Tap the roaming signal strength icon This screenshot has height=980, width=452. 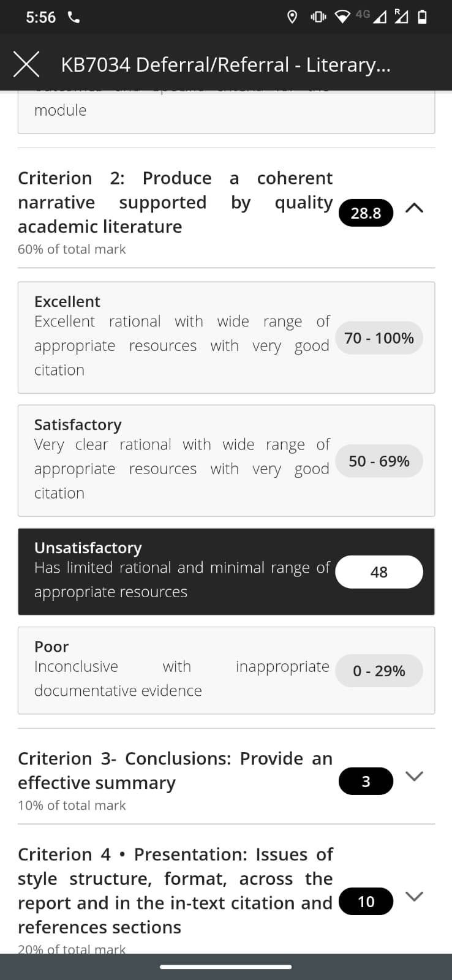(402, 17)
